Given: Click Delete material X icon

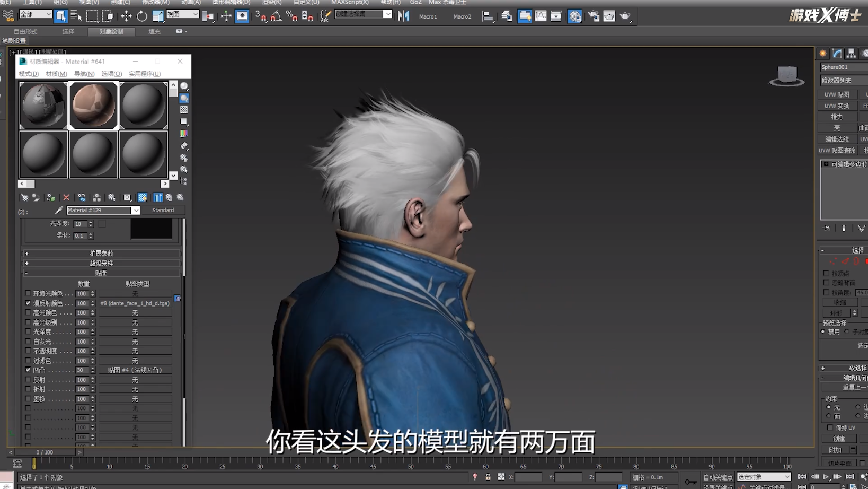Looking at the screenshot, I should (66, 197).
